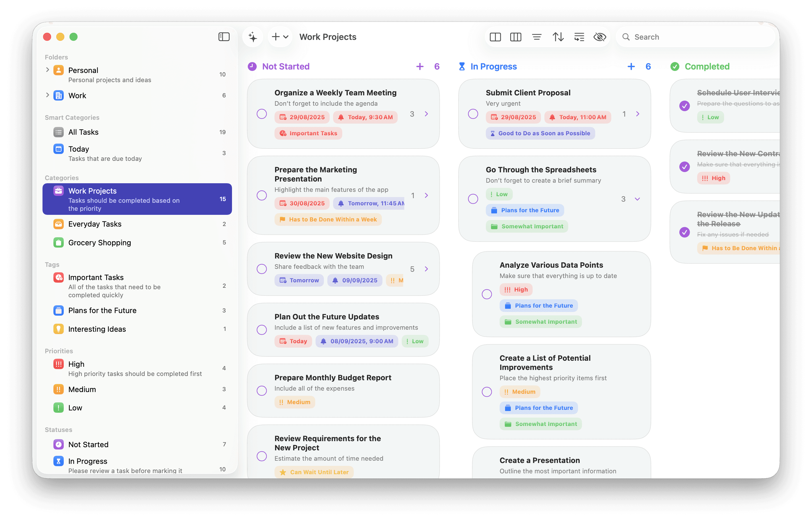The image size is (812, 521).
Task: Click the sparkle AI assistant icon
Action: [x=253, y=37]
